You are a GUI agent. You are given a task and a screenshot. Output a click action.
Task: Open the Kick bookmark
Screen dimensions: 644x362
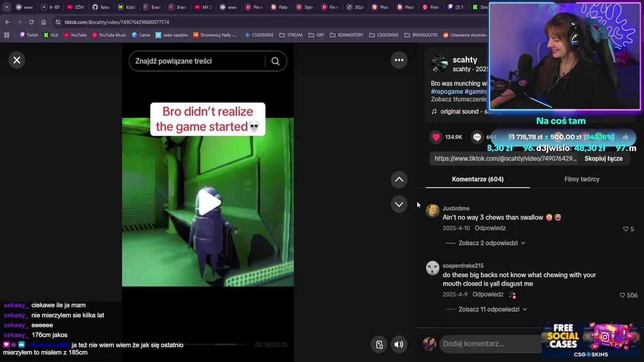[51, 35]
